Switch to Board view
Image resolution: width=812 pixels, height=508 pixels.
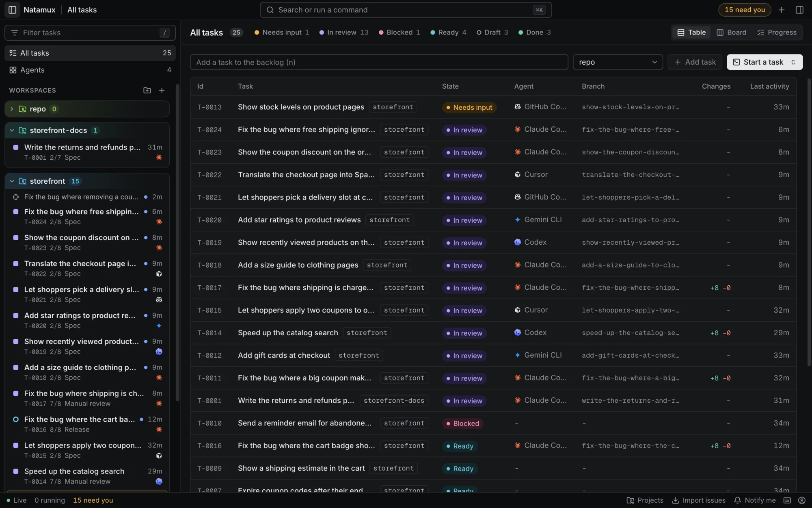(x=731, y=33)
